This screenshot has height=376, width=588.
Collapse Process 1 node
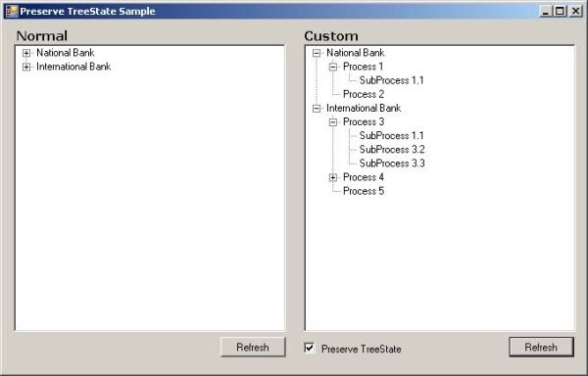pyautogui.click(x=333, y=67)
